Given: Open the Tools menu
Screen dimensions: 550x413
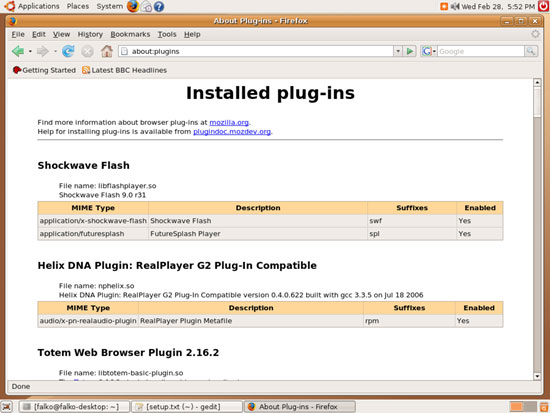Looking at the screenshot, I should [167, 34].
